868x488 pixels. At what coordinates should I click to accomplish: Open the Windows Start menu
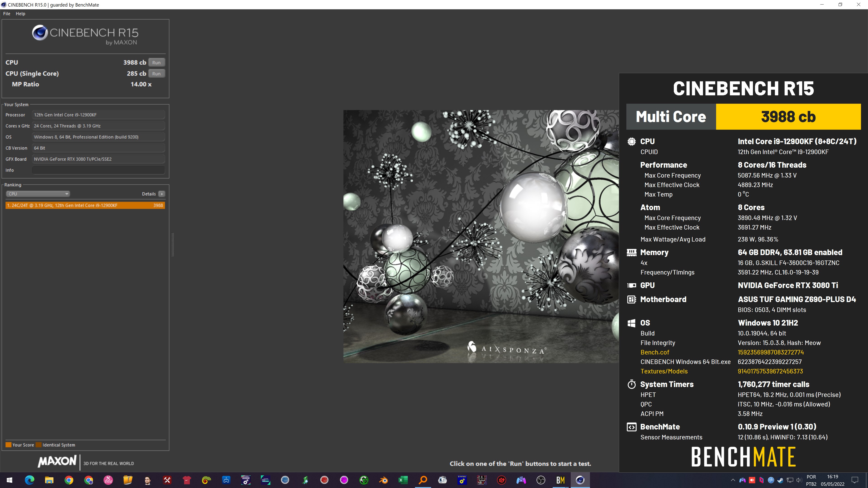[x=9, y=480]
